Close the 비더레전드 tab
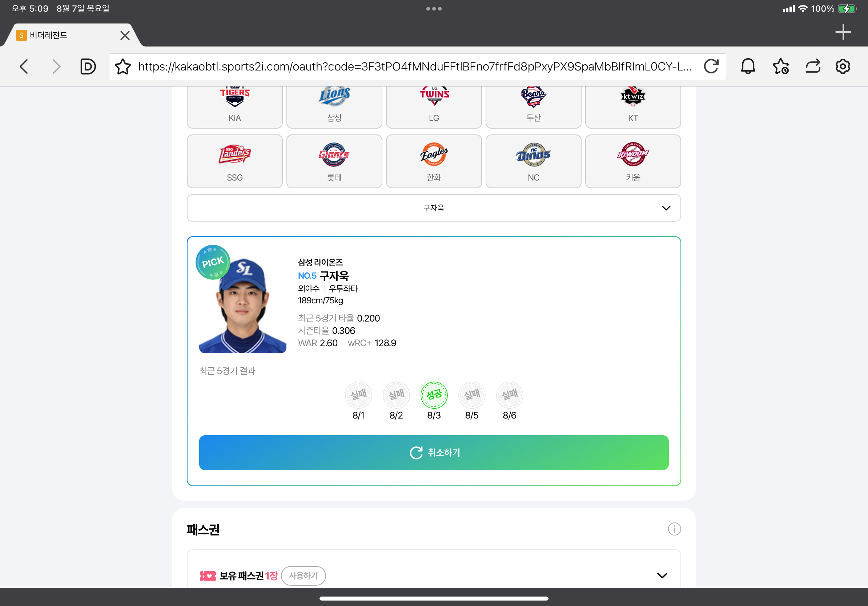This screenshot has width=868, height=606. click(125, 36)
